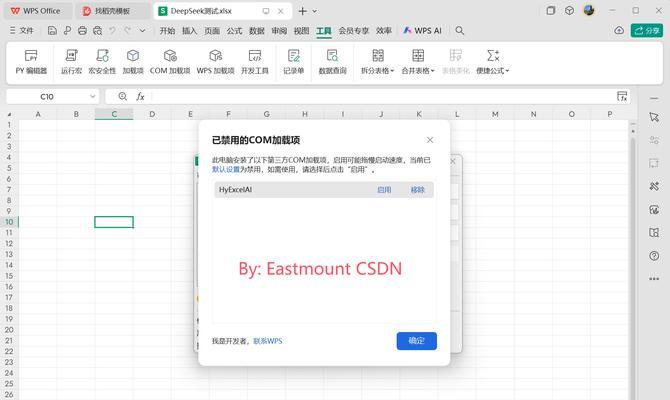This screenshot has height=400, width=670.
Task: Open Macro Security settings
Action: point(102,62)
